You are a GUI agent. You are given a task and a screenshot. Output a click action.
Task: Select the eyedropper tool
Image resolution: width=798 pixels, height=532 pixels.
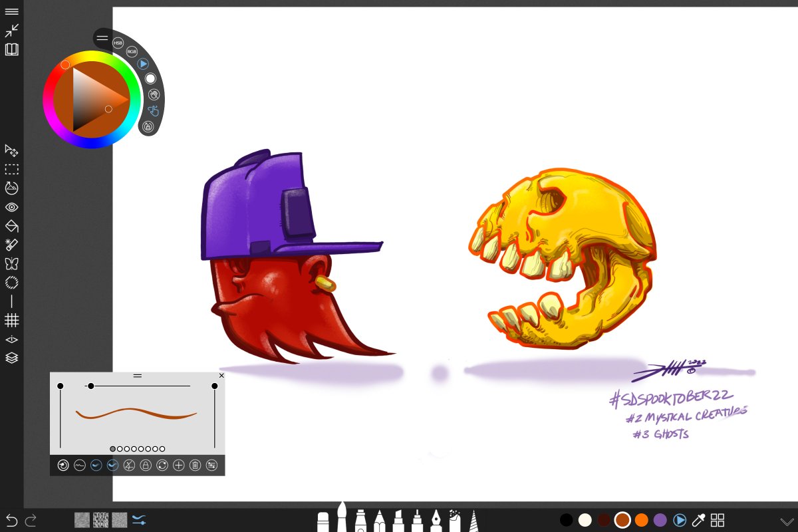coord(698,520)
